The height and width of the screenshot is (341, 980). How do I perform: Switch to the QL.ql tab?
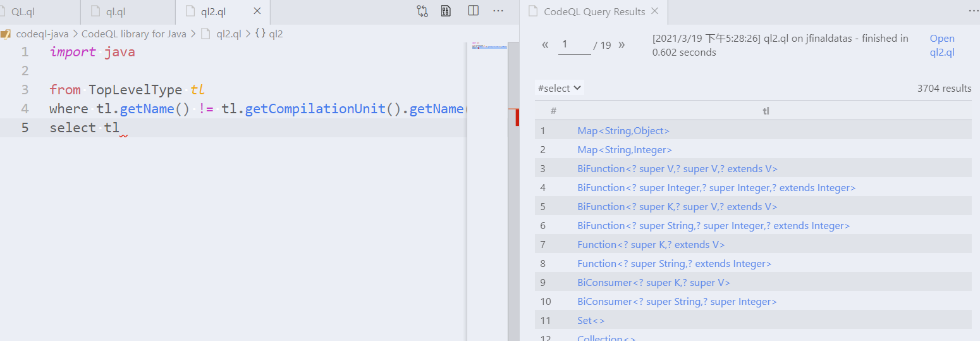click(x=23, y=11)
